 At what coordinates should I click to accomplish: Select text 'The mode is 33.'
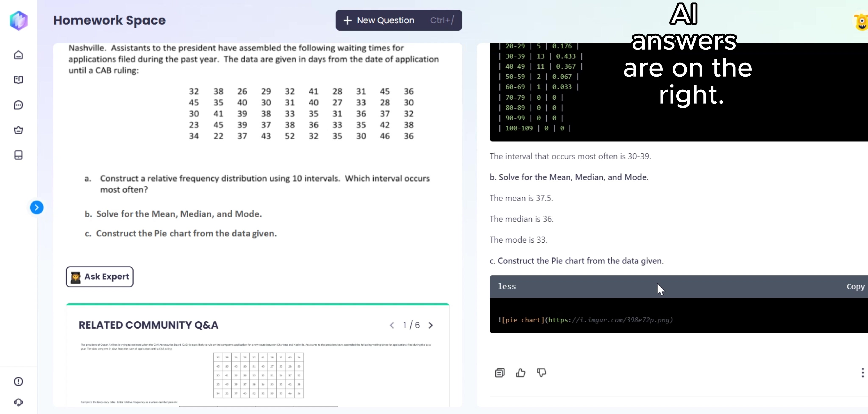pos(519,240)
